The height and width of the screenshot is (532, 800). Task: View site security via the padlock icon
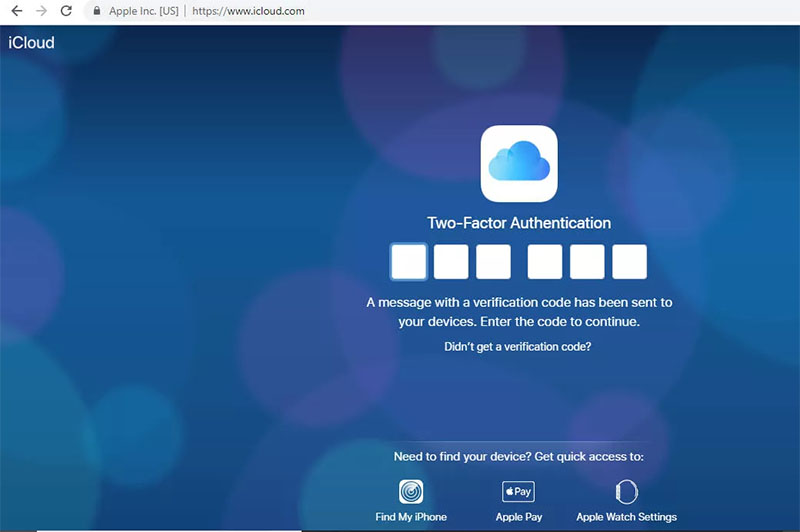pyautogui.click(x=96, y=10)
